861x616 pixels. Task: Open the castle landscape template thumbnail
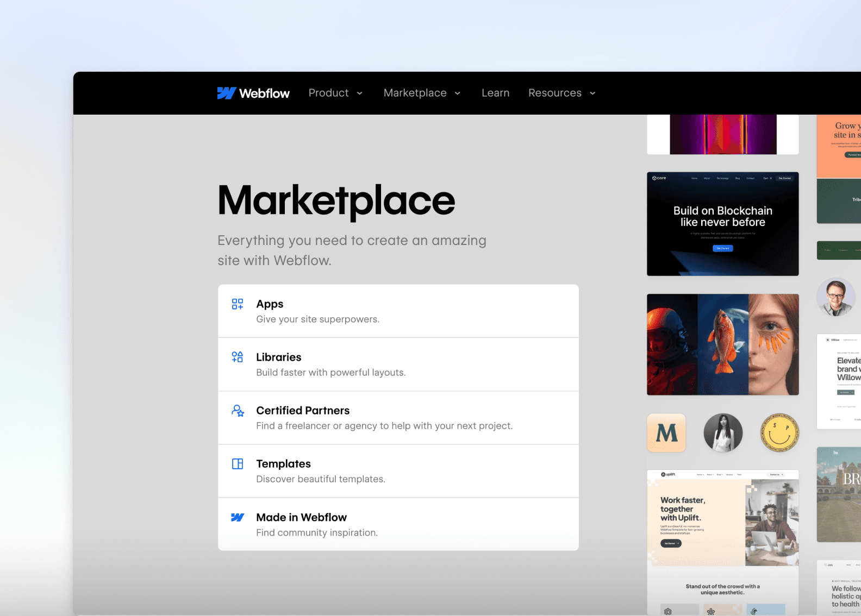pos(839,494)
